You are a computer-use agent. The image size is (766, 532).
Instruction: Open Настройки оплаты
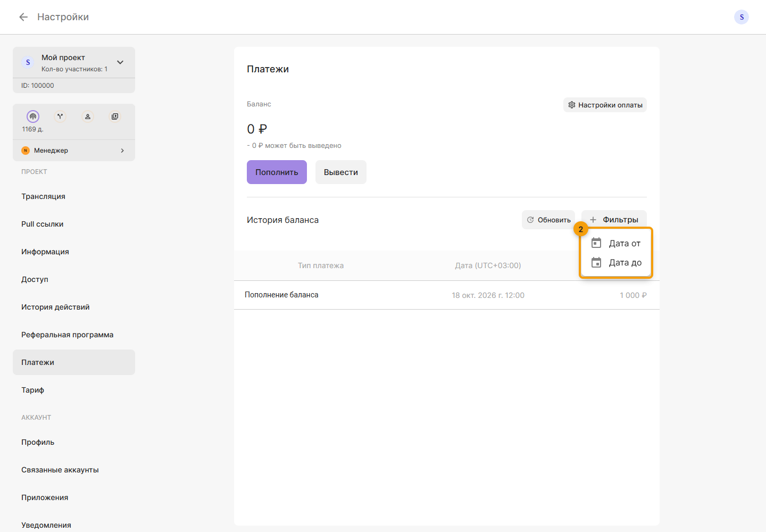605,105
